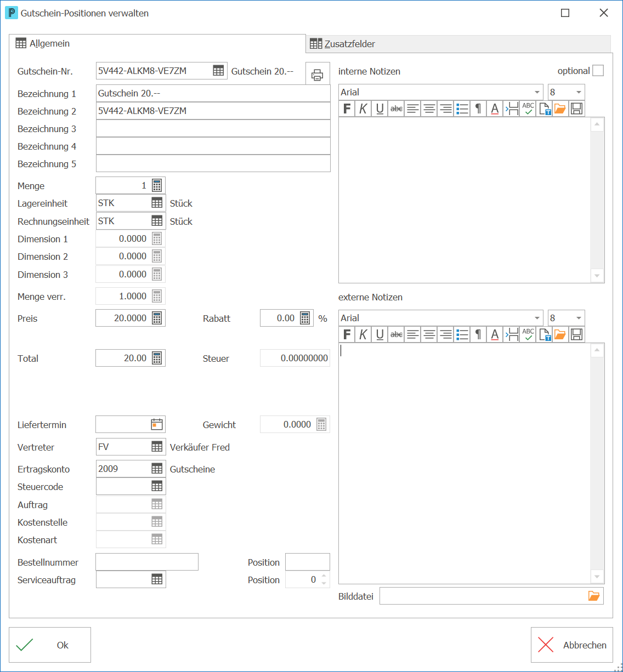Enable the optional checkbox
623x672 pixels.
598,71
